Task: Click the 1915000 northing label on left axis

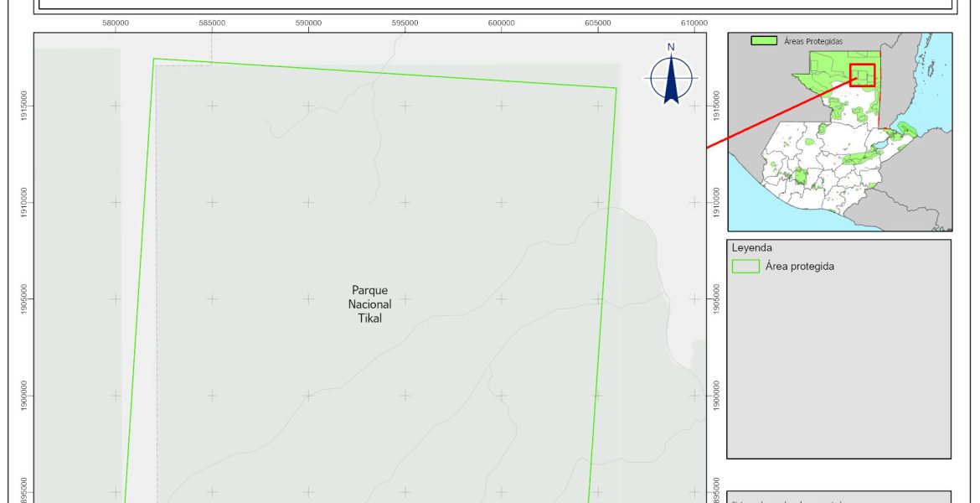Action: [23, 106]
